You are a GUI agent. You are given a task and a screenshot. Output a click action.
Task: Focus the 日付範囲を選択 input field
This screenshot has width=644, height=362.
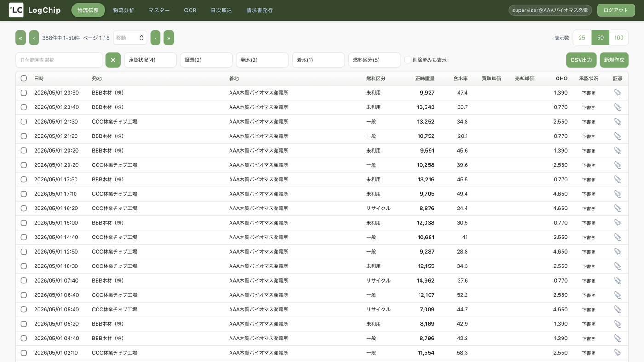(x=59, y=60)
